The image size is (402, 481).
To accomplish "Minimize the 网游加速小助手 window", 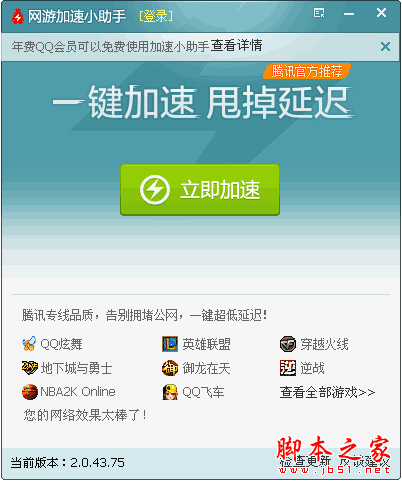I will 349,14.
